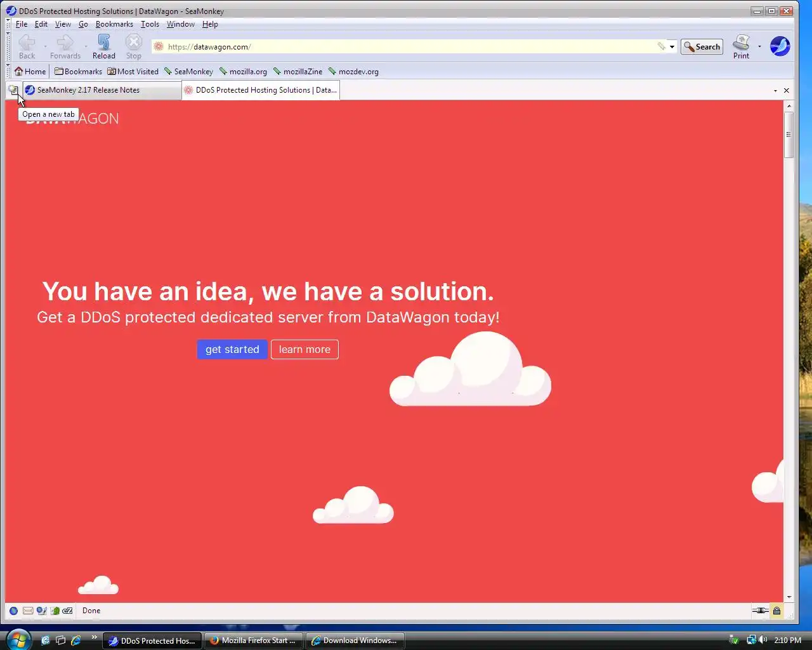Viewport: 812px width, 650px height.
Task: Open the Bookmarks menu
Action: 114,24
